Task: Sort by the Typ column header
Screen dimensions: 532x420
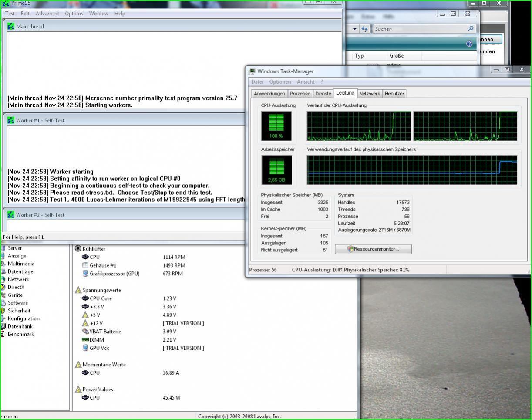Action: tap(359, 56)
